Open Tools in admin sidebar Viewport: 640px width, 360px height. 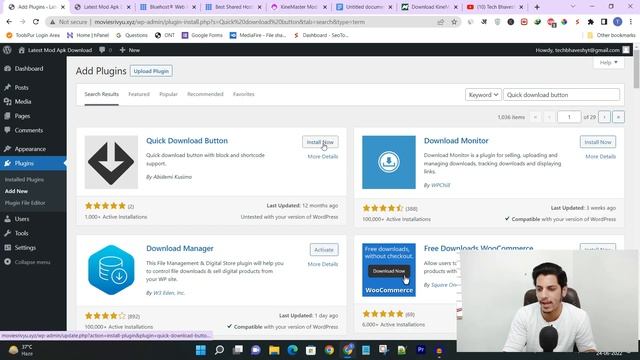[21, 233]
